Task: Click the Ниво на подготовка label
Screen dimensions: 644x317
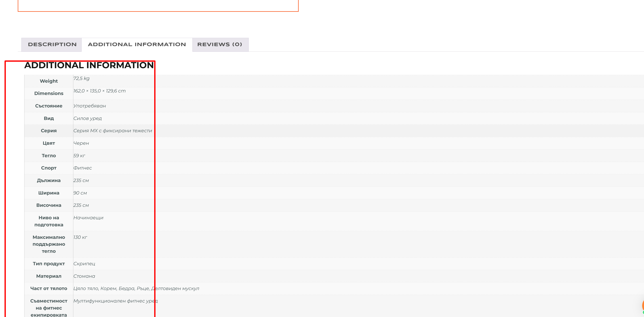Action: click(x=49, y=221)
